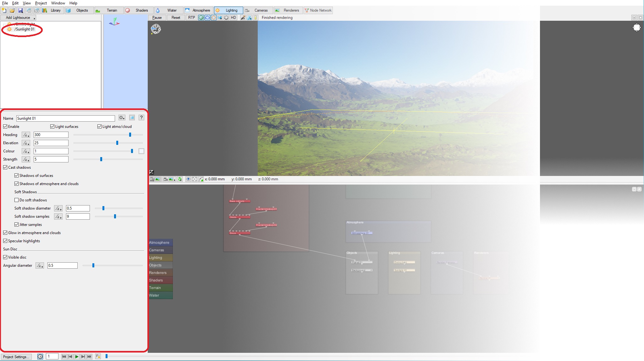This screenshot has width=644, height=361.
Task: Open the Heading animation dropdown button
Action: [26, 135]
